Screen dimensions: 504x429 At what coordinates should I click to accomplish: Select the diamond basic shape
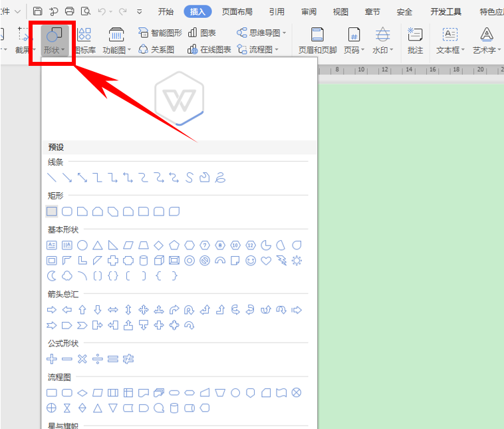159,245
